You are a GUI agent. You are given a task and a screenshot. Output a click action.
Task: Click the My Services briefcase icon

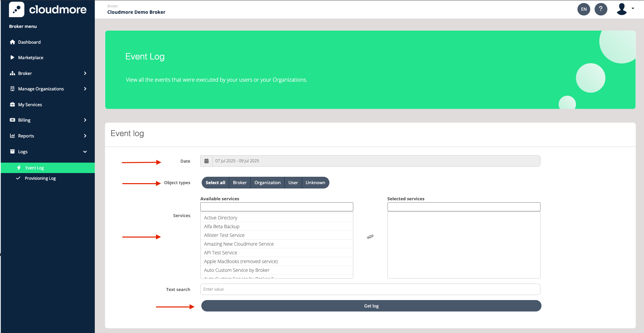coord(12,105)
